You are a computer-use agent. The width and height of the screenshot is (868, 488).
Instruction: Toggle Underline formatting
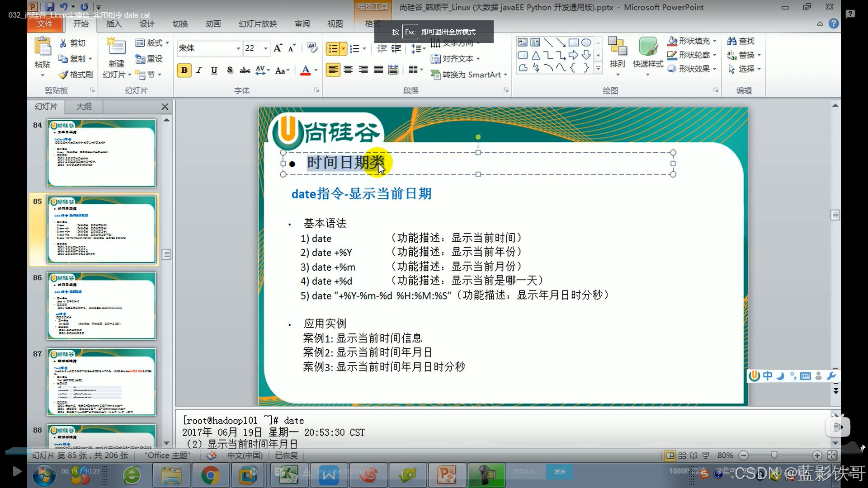click(x=214, y=70)
